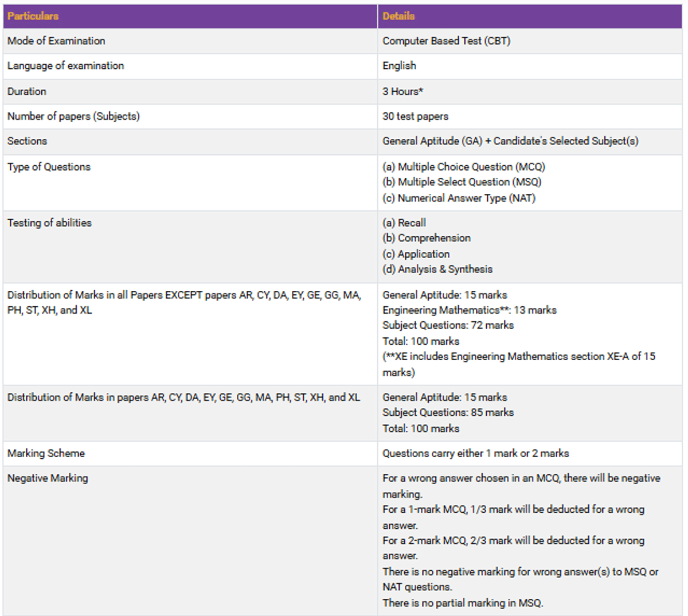The width and height of the screenshot is (688, 616).
Task: Click "(b) Multiple Select Question (MSQ)" line
Action: pos(462,182)
